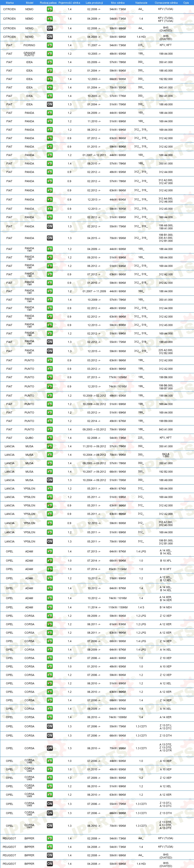
Task: Select the '225 A2.000, 312 B2.000' engine cell
Action: tap(166, 351)
